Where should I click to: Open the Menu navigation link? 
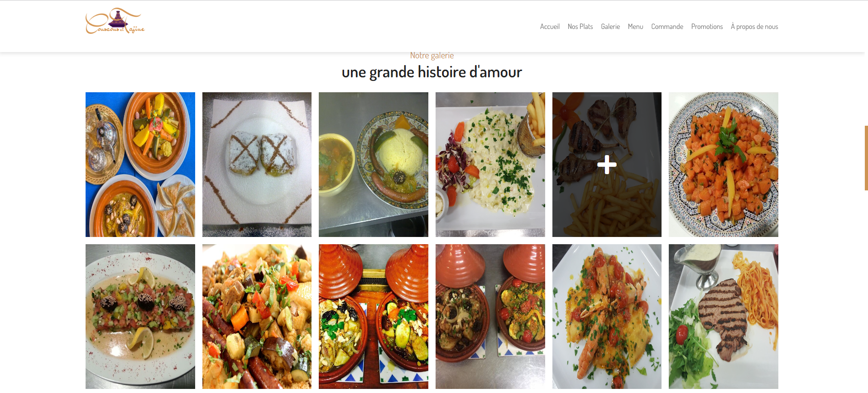tap(635, 27)
